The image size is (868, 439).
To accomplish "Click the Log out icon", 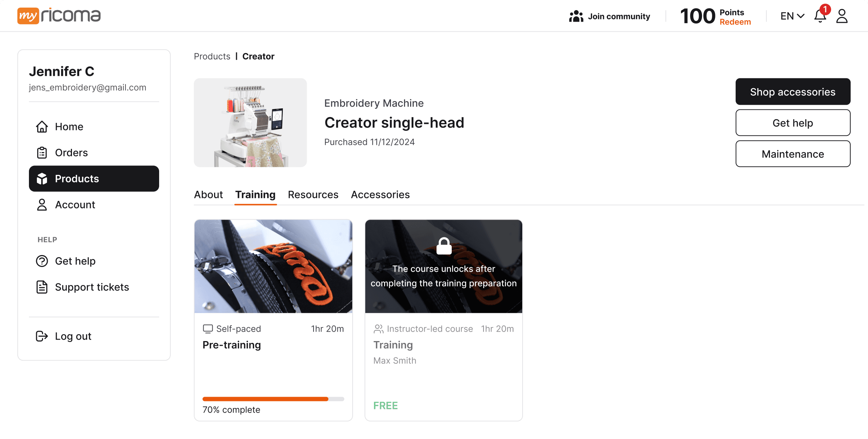I will (x=42, y=336).
